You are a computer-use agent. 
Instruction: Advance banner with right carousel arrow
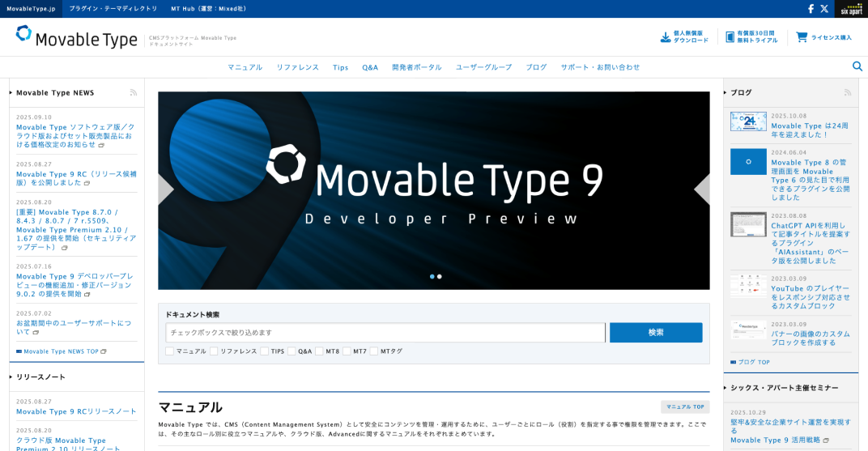701,189
